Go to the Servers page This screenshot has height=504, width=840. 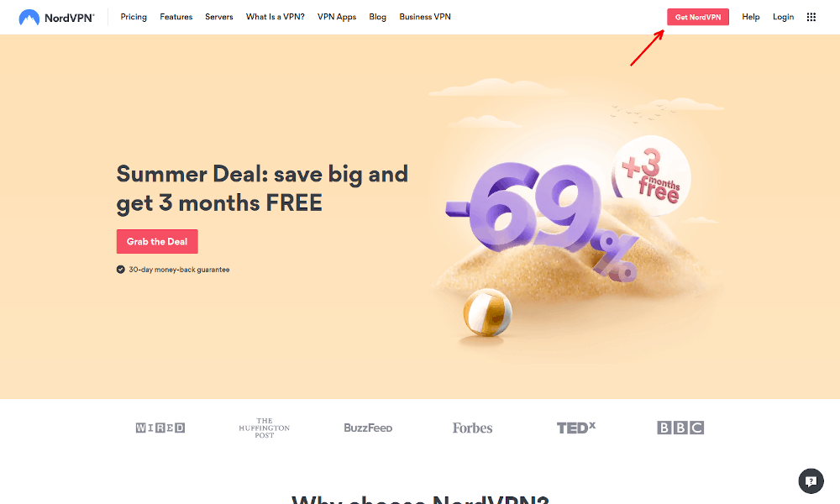pos(219,17)
